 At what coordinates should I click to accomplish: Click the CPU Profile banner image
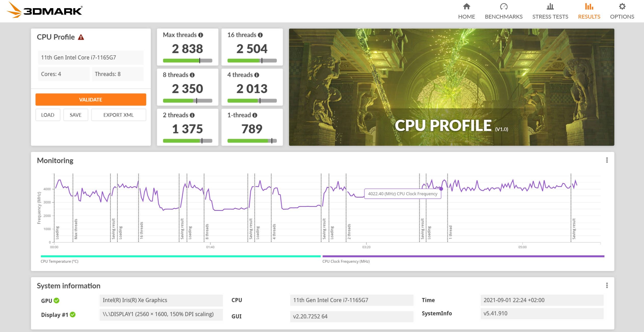tap(451, 87)
